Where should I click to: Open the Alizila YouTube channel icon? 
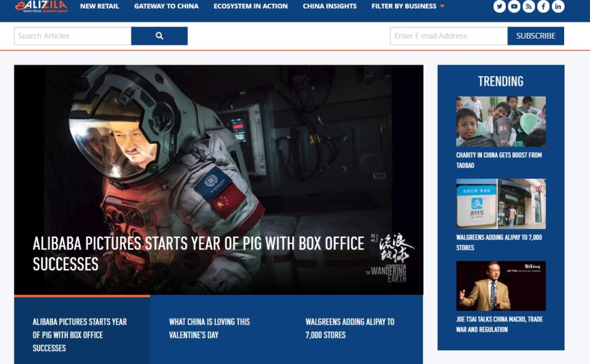tap(514, 6)
